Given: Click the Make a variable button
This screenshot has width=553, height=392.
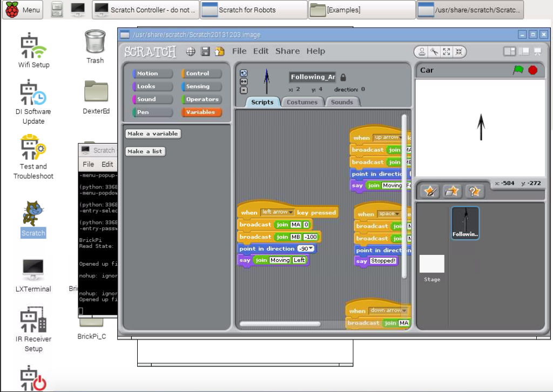Looking at the screenshot, I should (x=154, y=133).
